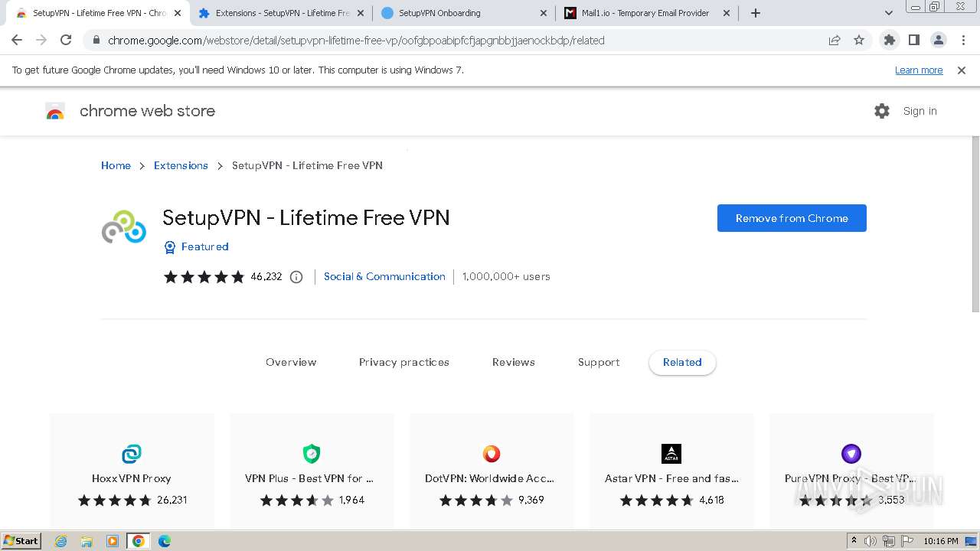
Task: Click the Sign in link
Action: 920,111
